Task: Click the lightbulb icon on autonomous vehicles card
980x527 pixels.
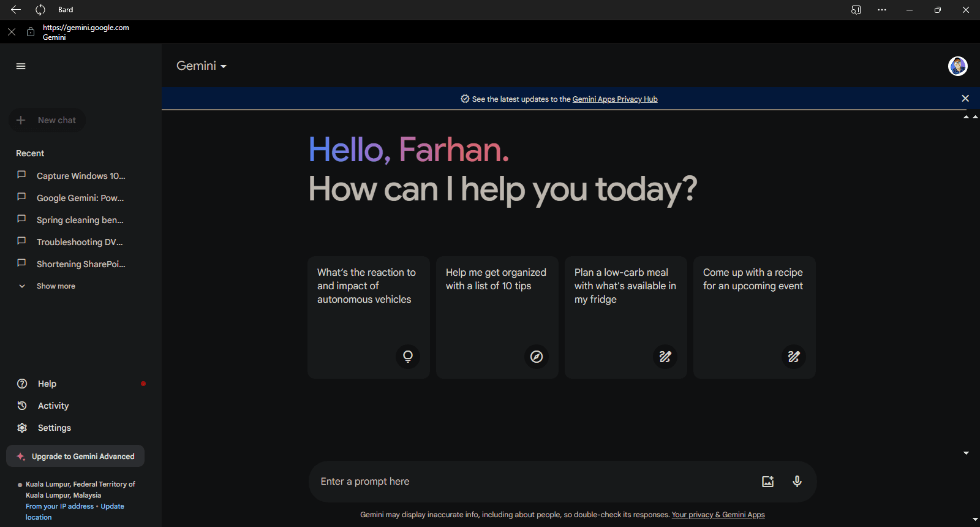Action: (408, 357)
